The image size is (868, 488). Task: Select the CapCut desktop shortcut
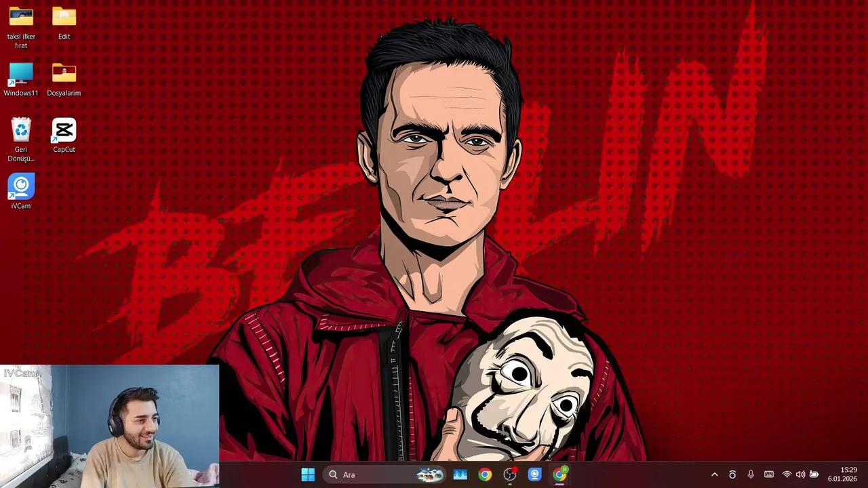tap(64, 136)
